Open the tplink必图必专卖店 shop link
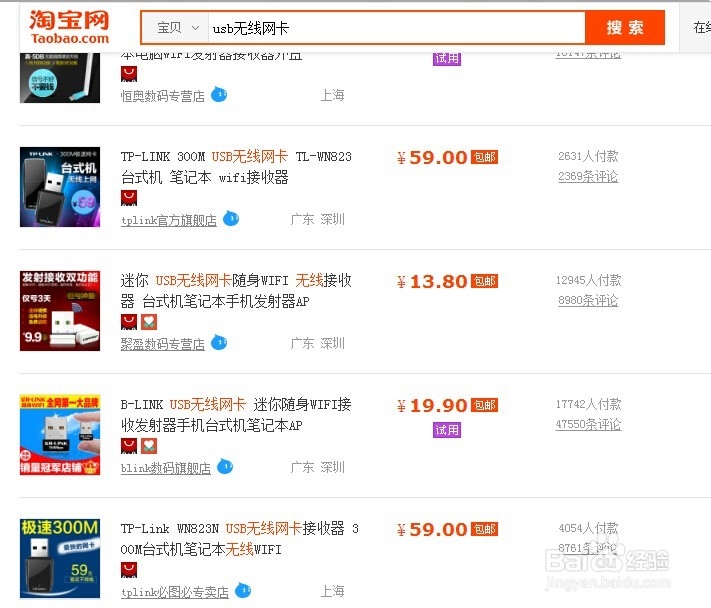Image resolution: width=711 pixels, height=608 pixels. (x=175, y=592)
